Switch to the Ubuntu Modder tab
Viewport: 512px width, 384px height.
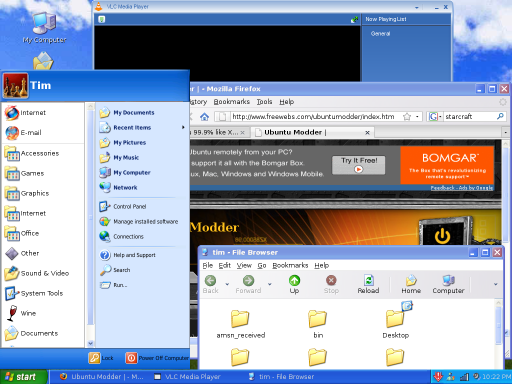pyautogui.click(x=313, y=132)
